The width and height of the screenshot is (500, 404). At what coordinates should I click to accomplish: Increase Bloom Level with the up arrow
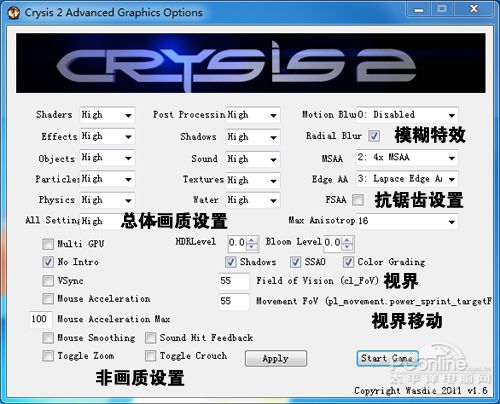[x=348, y=239]
